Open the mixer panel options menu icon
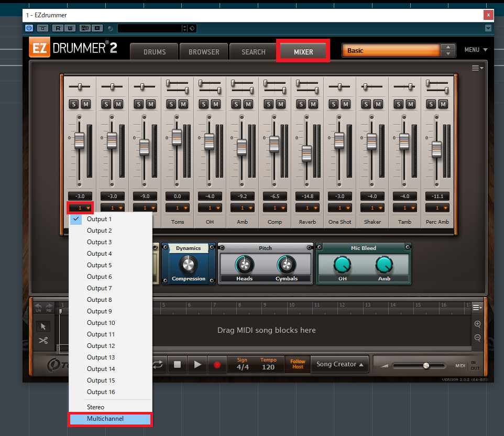 click(477, 68)
